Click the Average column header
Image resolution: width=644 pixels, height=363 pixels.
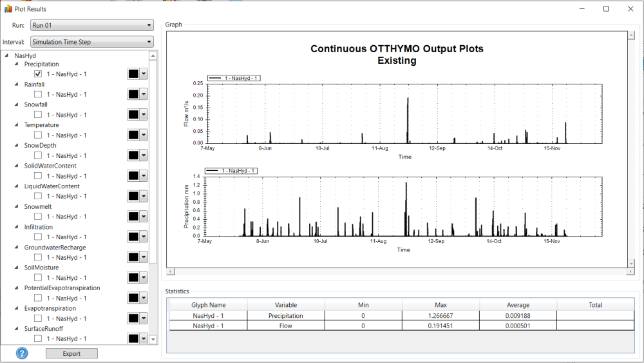(518, 304)
